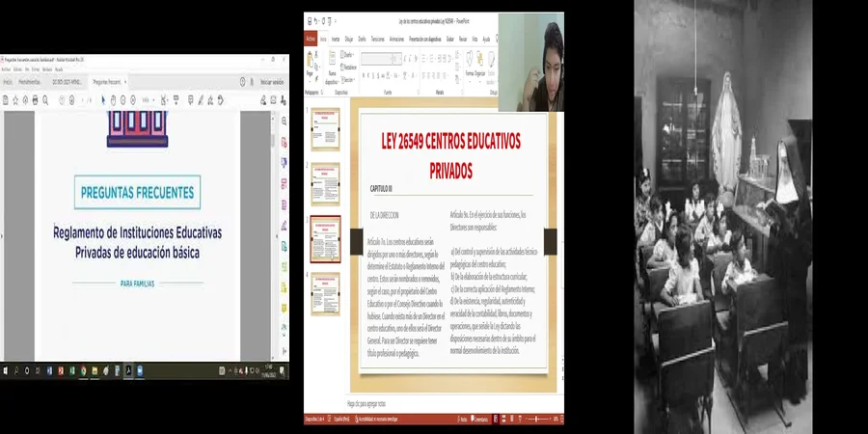868x434 pixels.
Task: Open the Revisar ribbon tab
Action: [x=463, y=40]
